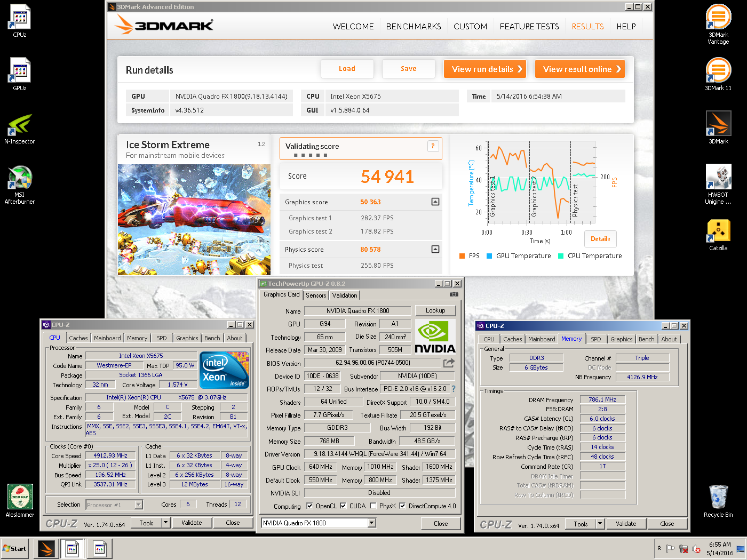Click Validate in left CPU-Z CPU window
The image size is (747, 560).
(192, 523)
